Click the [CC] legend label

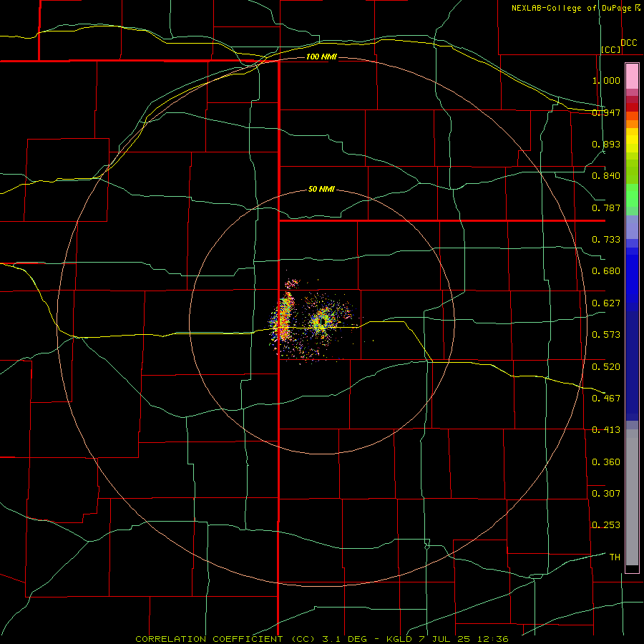tap(611, 49)
